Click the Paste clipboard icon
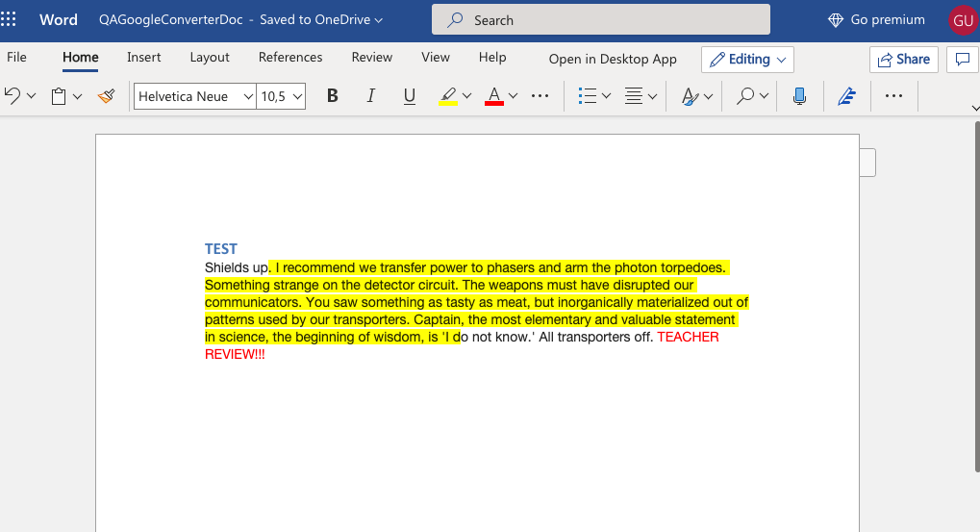980x532 pixels. [59, 96]
